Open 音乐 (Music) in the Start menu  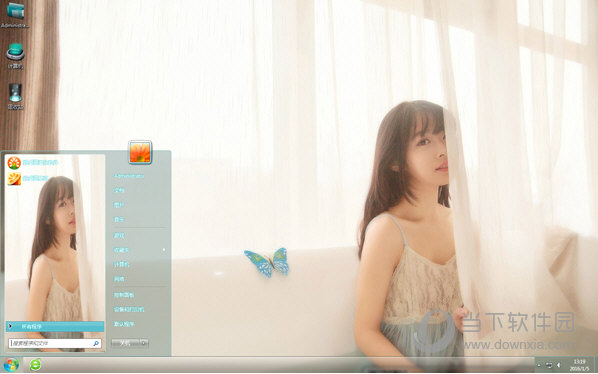(x=119, y=219)
